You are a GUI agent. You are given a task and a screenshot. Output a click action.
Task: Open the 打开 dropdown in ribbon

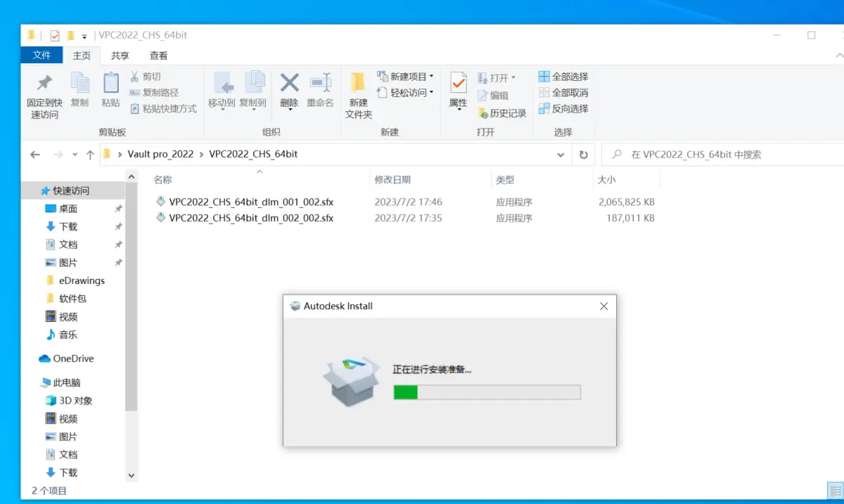[497, 77]
